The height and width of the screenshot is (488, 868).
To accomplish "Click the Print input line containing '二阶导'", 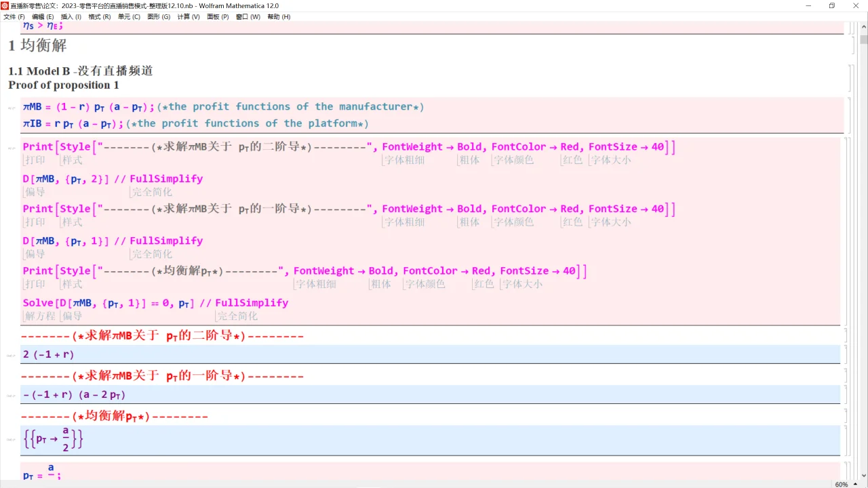I will (349, 147).
